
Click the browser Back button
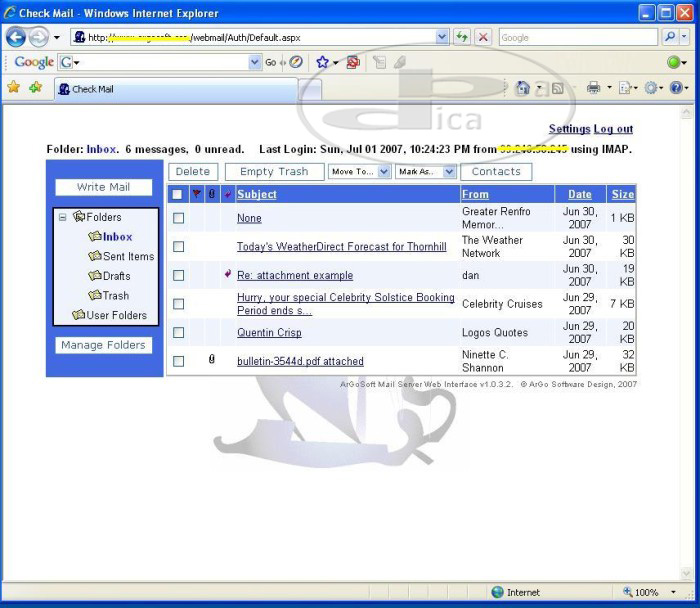(16, 37)
